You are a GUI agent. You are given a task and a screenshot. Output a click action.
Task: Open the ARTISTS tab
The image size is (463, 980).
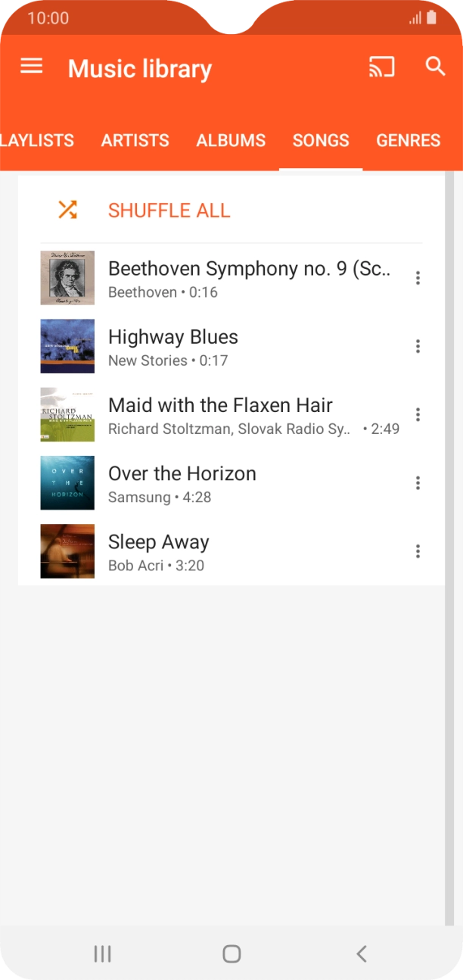tap(135, 140)
